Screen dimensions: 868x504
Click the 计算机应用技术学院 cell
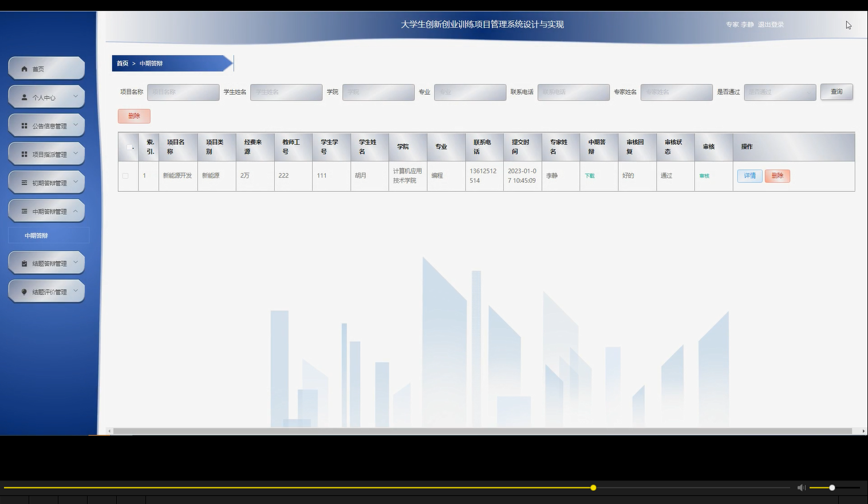tap(408, 176)
